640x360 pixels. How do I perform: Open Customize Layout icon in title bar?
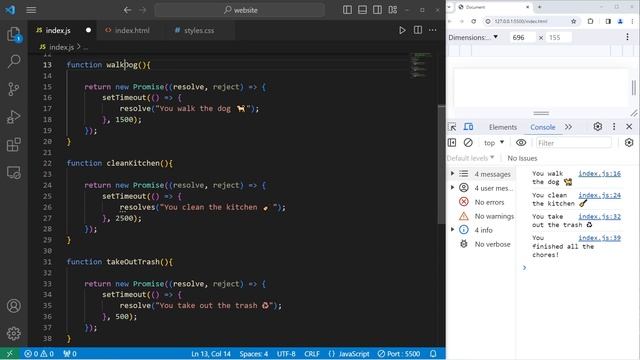[393, 10]
